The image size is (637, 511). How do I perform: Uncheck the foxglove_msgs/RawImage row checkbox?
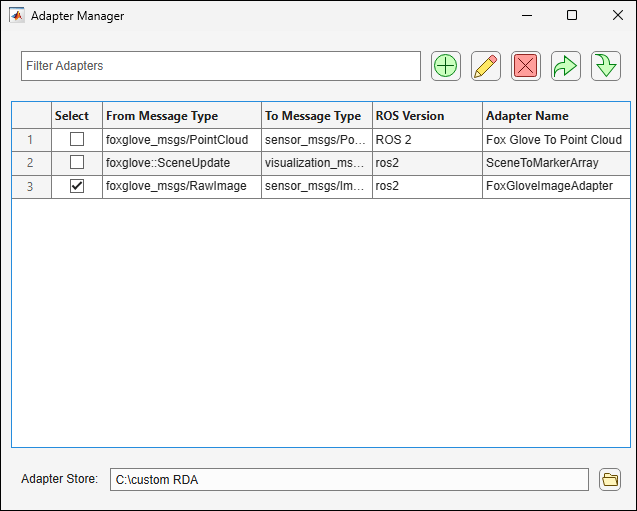77,186
